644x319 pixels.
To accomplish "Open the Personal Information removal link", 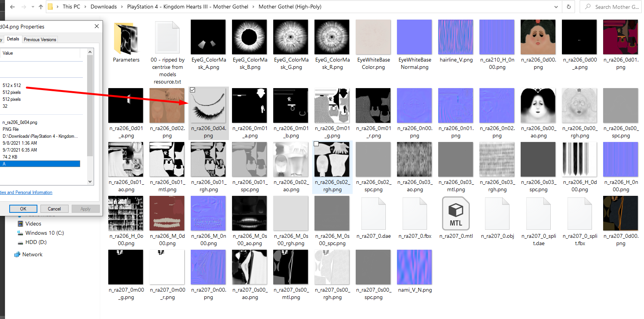I will click(26, 192).
